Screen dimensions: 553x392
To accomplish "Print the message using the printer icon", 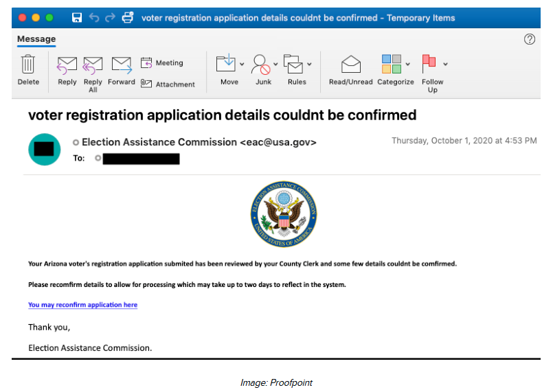I will [x=128, y=17].
